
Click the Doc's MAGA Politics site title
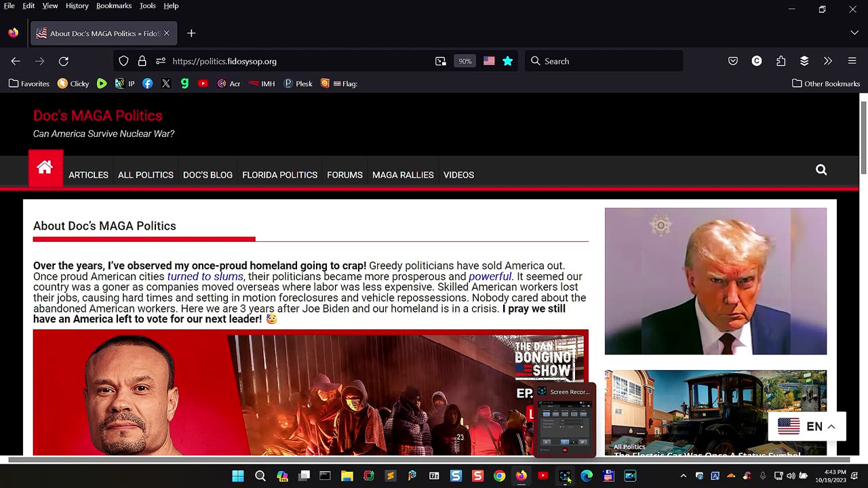[x=98, y=116]
